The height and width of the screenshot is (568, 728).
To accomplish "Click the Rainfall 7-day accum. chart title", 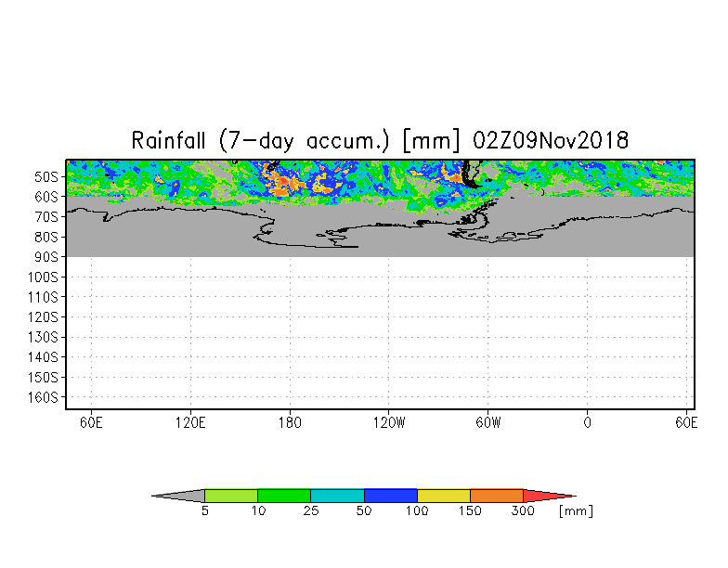I will click(380, 141).
